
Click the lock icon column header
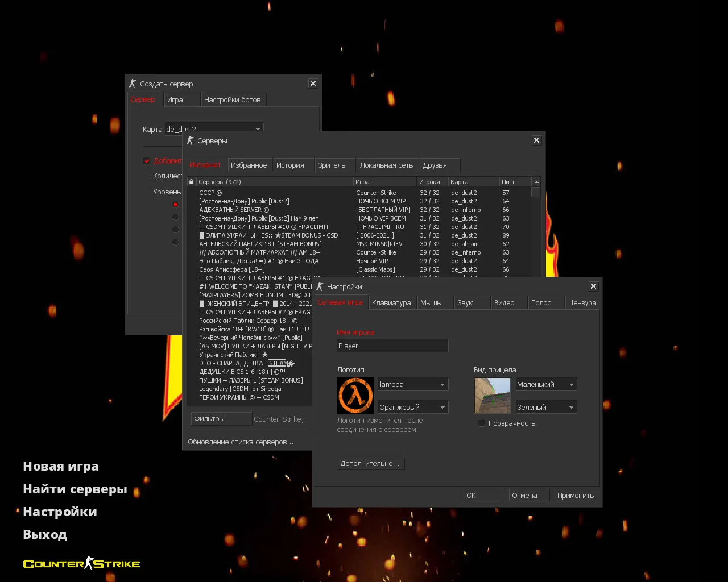pyautogui.click(x=191, y=182)
